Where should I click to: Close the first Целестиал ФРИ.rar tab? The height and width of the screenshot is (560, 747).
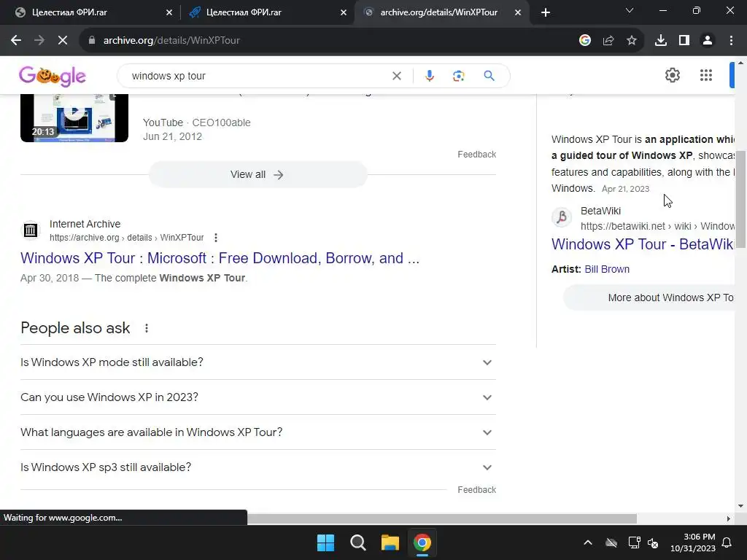169,13
